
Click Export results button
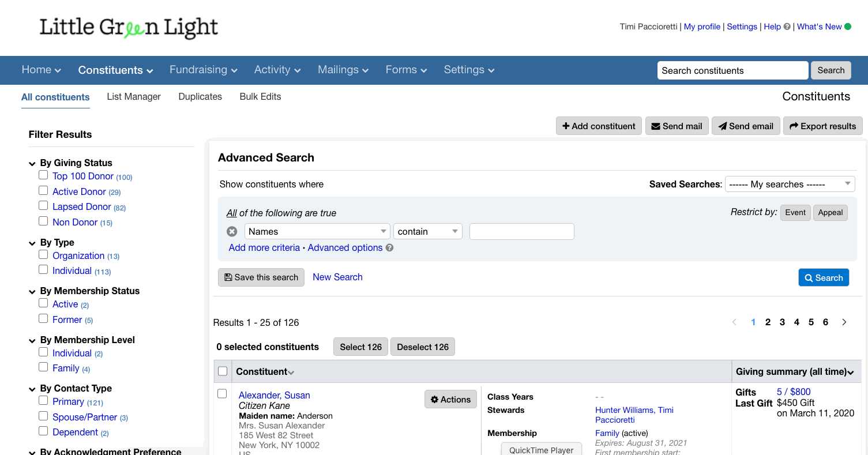(x=822, y=126)
